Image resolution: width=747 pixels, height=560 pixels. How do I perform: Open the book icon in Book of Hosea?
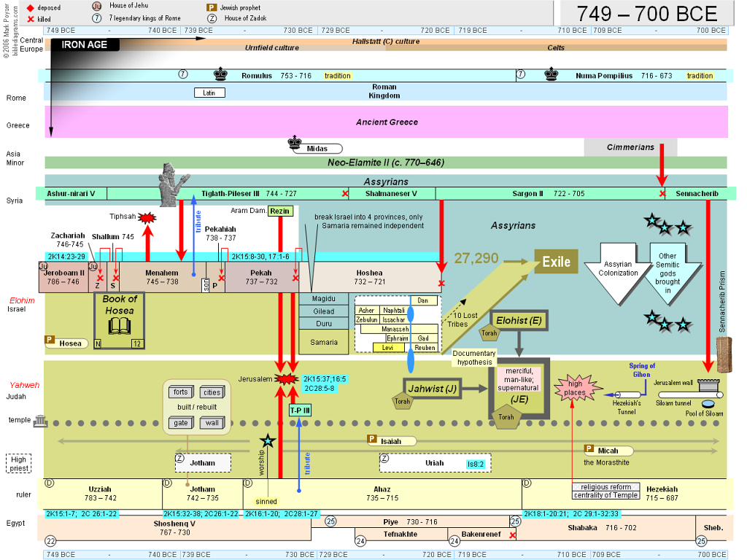coord(119,327)
